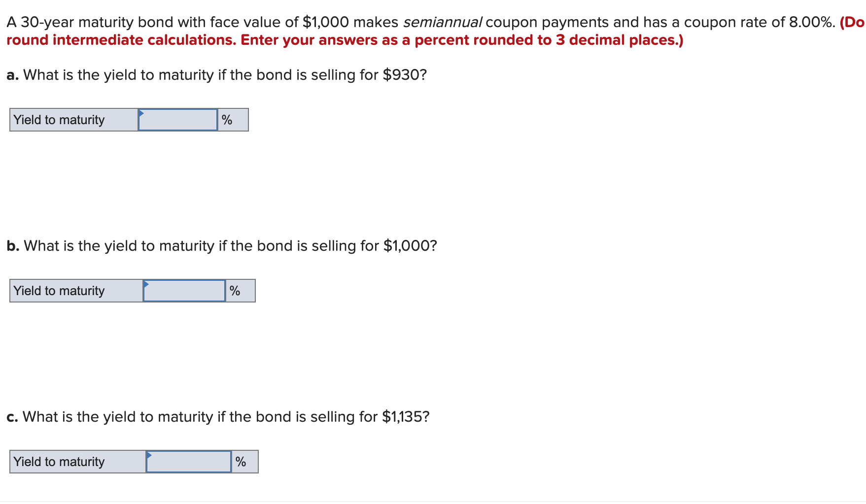Screen dimensions: 866x504
Task: Click the answer input field for part a
Action: click(x=178, y=119)
